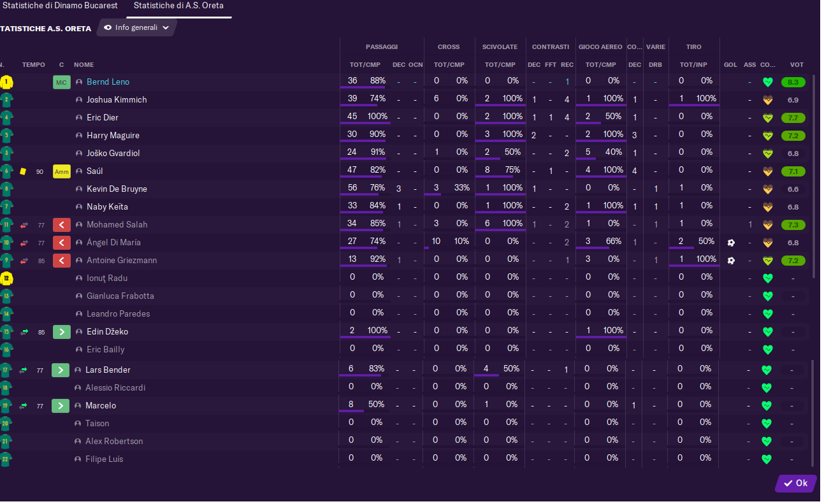
Task: Sort by the NOME column header
Action: pos(83,64)
